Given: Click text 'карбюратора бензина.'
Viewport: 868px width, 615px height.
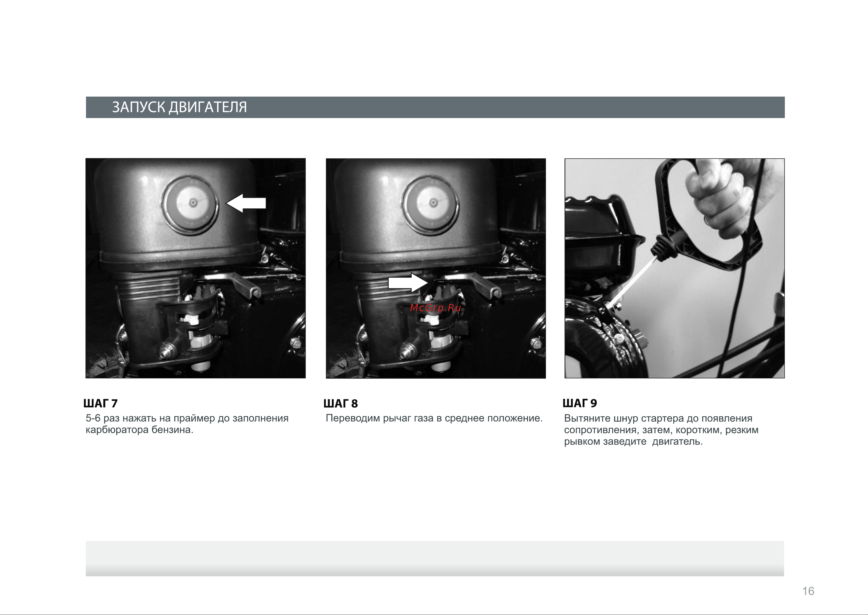Looking at the screenshot, I should (x=139, y=430).
